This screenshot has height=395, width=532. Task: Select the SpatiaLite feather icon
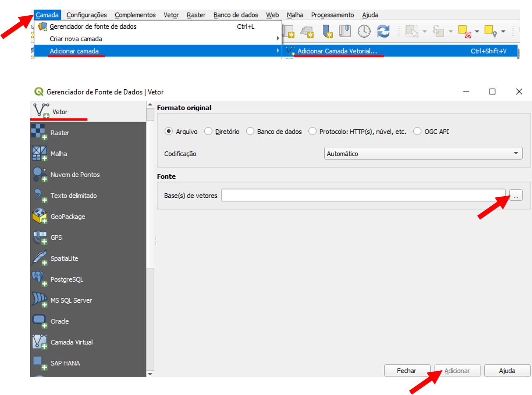pos(39,258)
